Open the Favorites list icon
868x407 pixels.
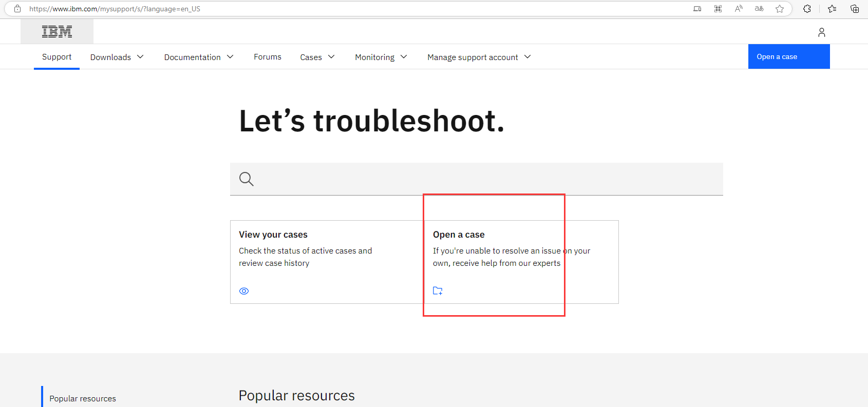point(832,9)
